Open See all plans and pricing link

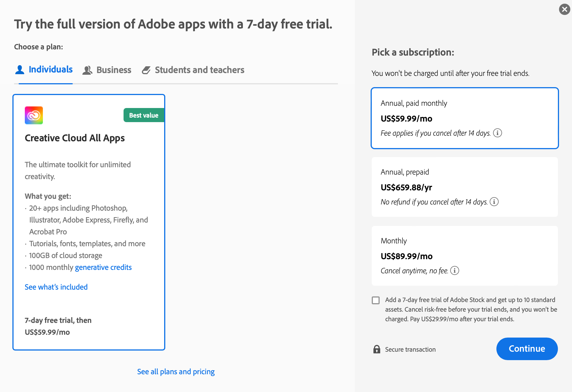(x=176, y=372)
